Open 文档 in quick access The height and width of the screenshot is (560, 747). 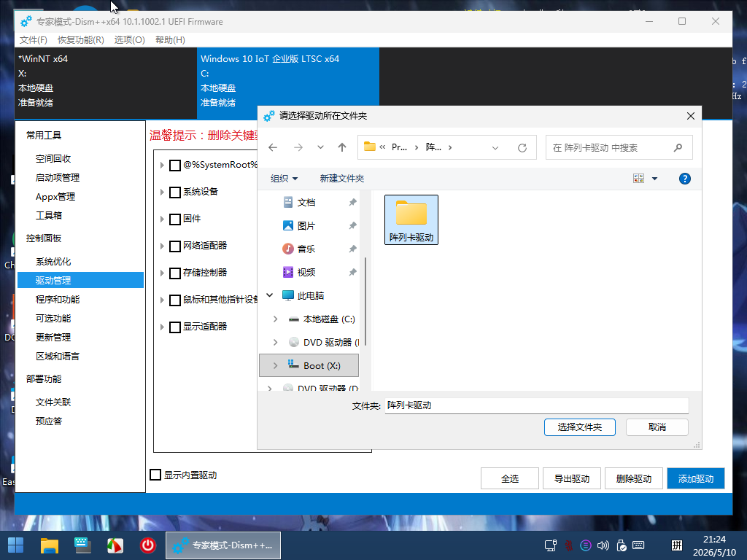coord(306,203)
